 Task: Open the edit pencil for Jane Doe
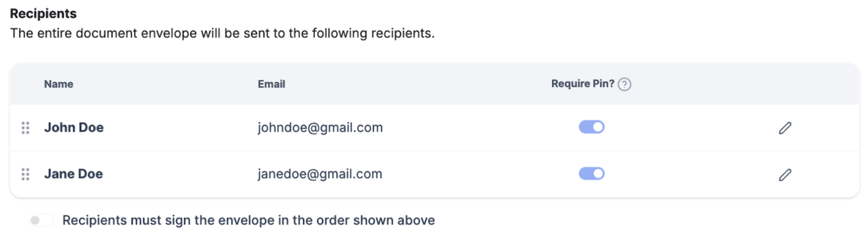click(x=785, y=174)
